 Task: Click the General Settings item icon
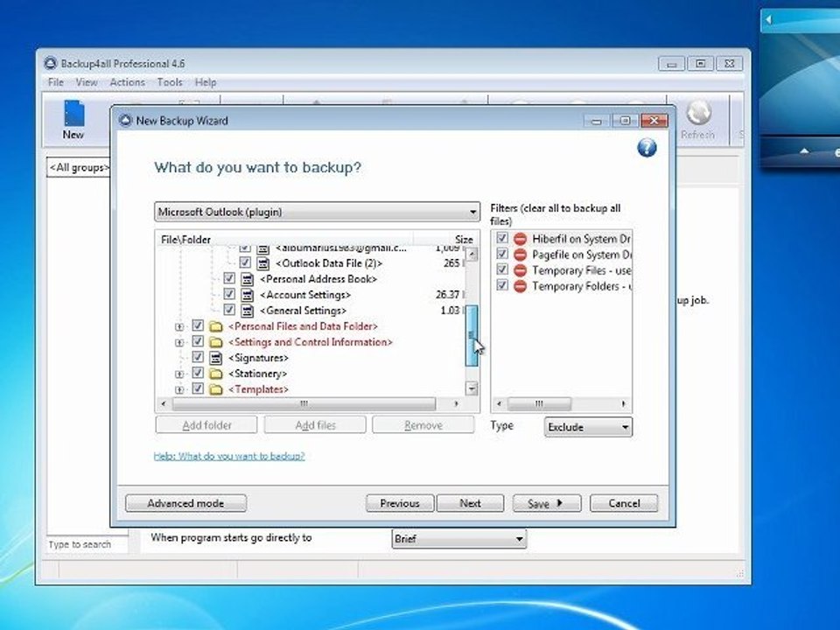pyautogui.click(x=247, y=311)
